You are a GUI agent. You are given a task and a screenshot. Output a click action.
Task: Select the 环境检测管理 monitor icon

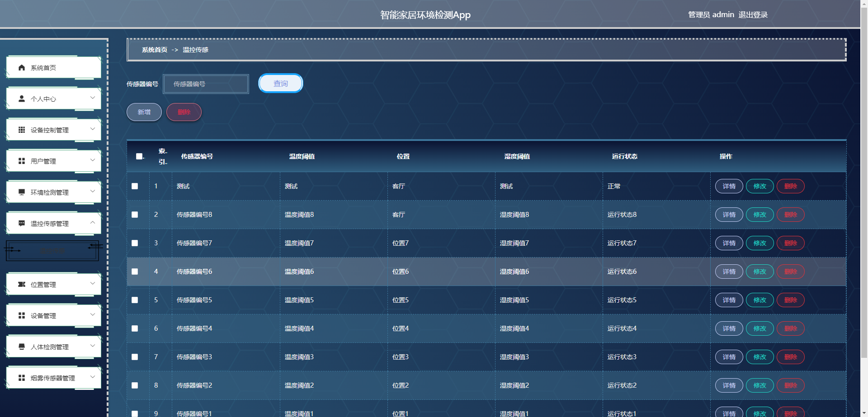click(x=21, y=192)
